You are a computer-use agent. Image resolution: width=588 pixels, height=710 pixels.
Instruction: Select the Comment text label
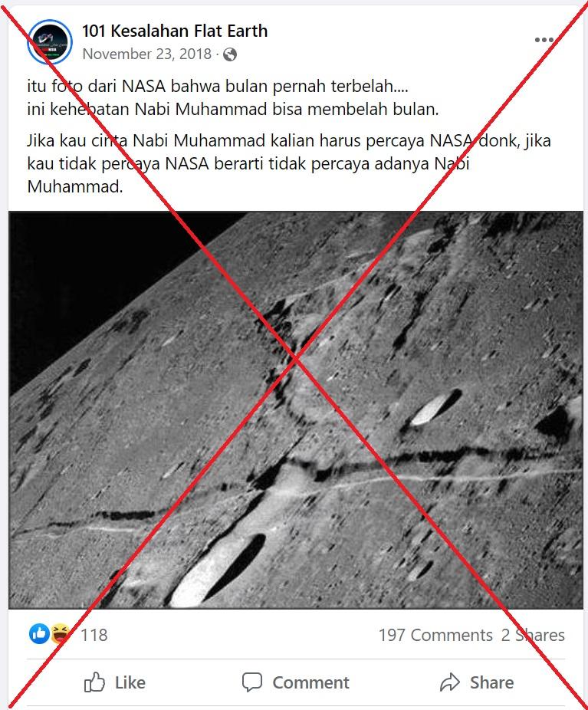[x=310, y=682]
